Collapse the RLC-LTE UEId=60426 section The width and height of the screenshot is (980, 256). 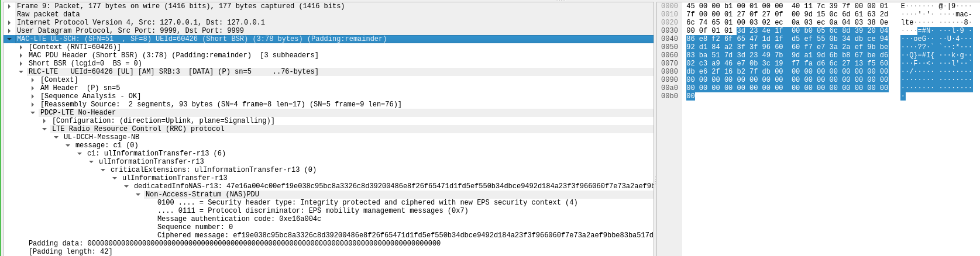[21, 71]
